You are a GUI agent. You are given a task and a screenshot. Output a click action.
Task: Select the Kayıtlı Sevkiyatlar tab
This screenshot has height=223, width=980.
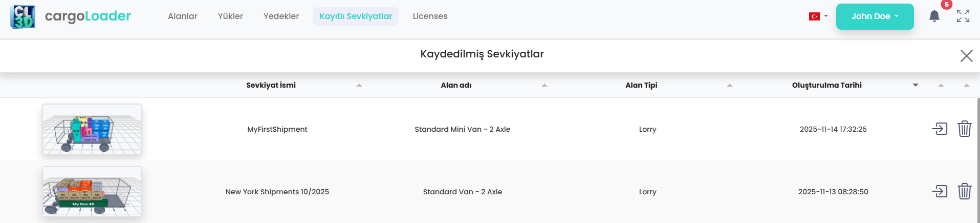click(x=356, y=16)
